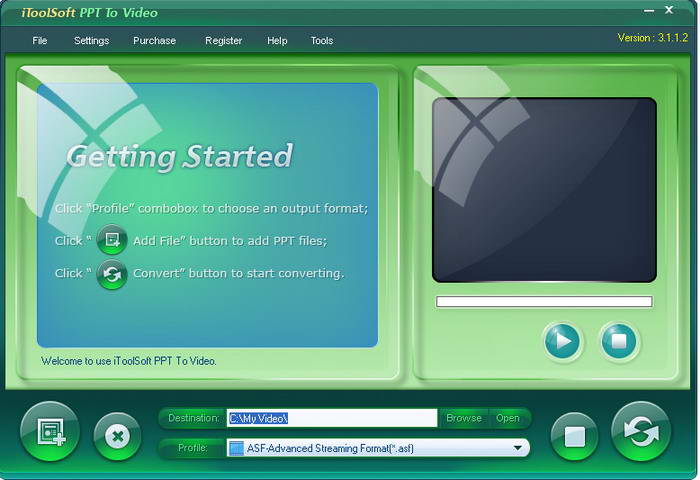
Task: Open the Tools menu
Action: [x=322, y=41]
